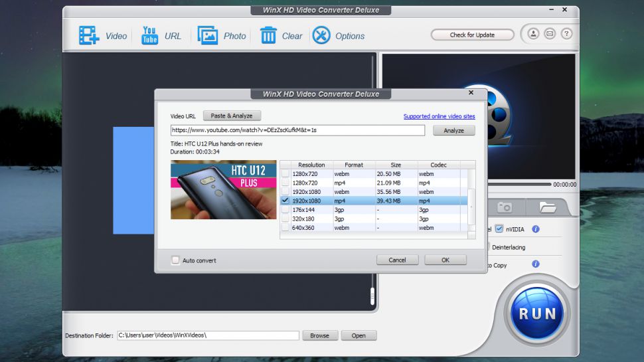644x362 pixels.
Task: Toggle the nVIDIA hardware acceleration checkbox
Action: click(499, 229)
